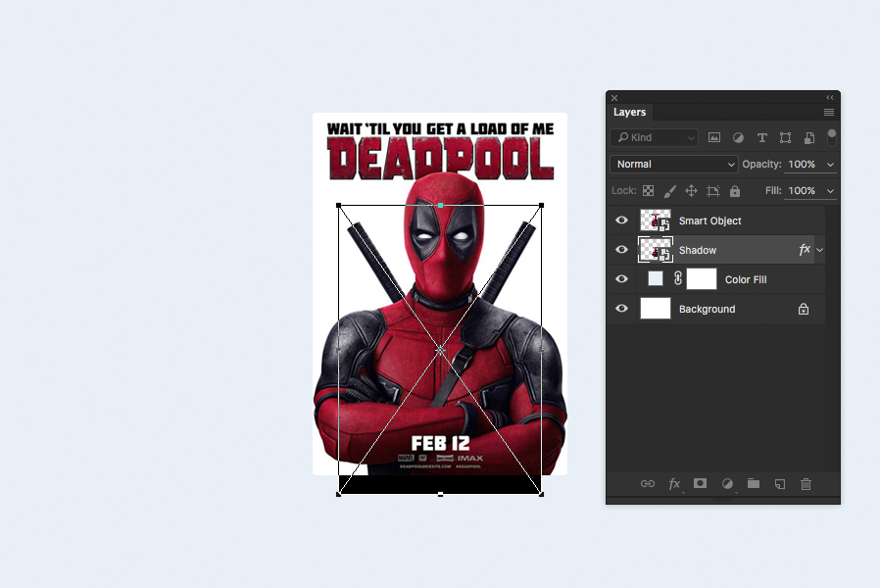
Task: Lock position move icon
Action: point(691,191)
